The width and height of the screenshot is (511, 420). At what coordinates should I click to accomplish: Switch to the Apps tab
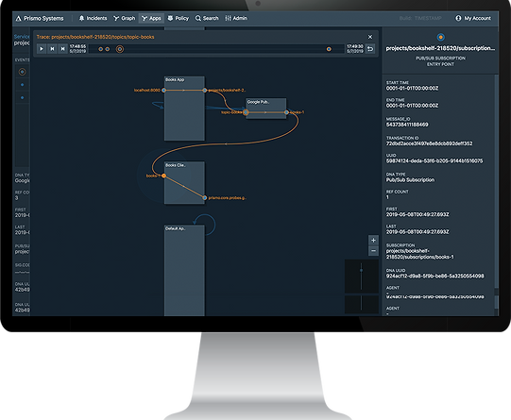[x=151, y=18]
